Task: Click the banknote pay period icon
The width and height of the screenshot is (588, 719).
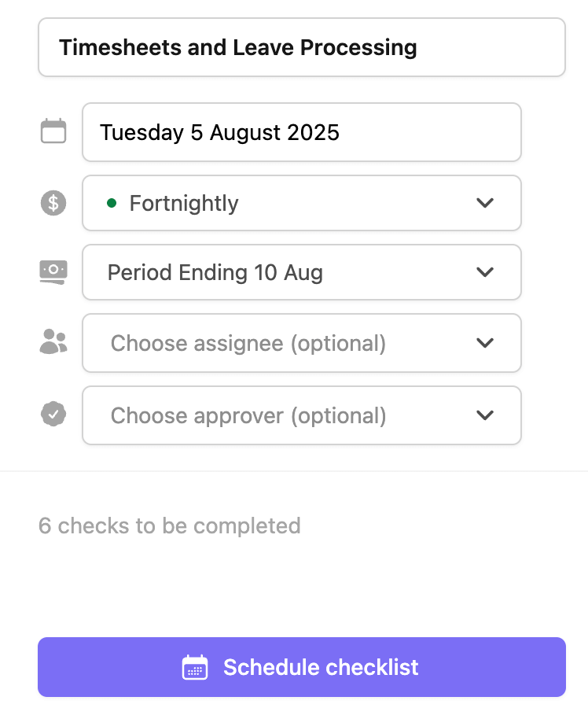Action: coord(53,272)
